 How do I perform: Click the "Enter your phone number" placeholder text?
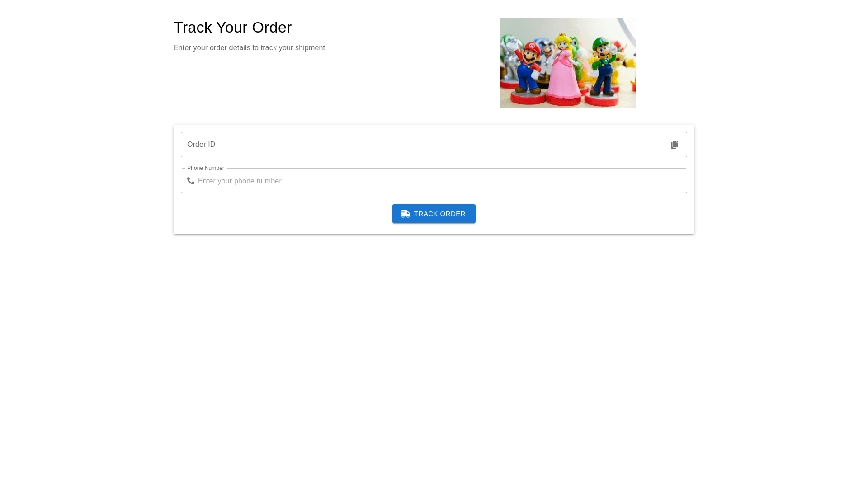coord(240,181)
